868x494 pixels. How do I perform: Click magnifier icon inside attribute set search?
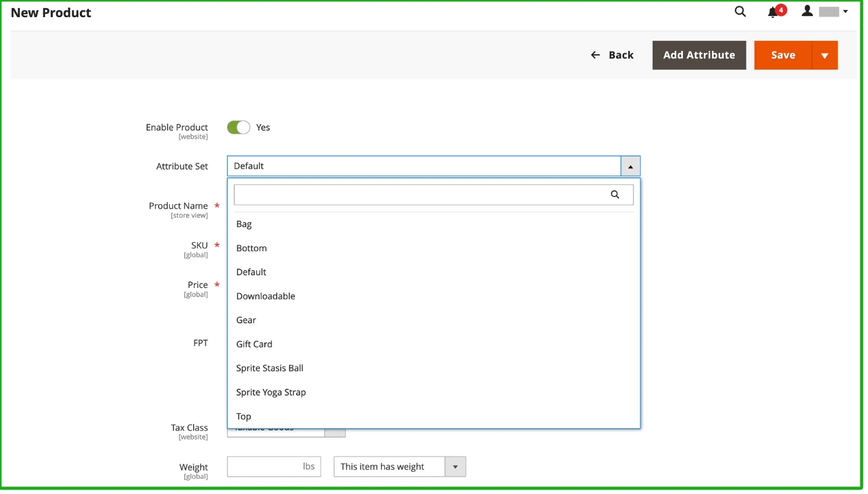pyautogui.click(x=614, y=195)
